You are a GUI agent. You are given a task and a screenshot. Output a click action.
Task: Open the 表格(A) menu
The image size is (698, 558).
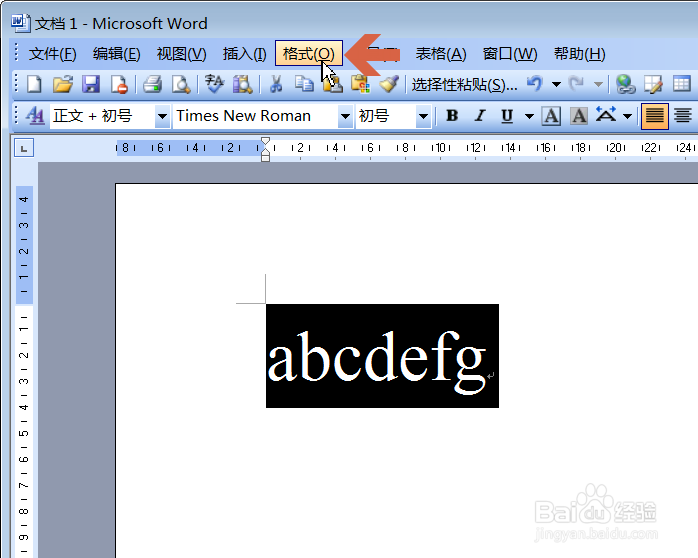(441, 54)
